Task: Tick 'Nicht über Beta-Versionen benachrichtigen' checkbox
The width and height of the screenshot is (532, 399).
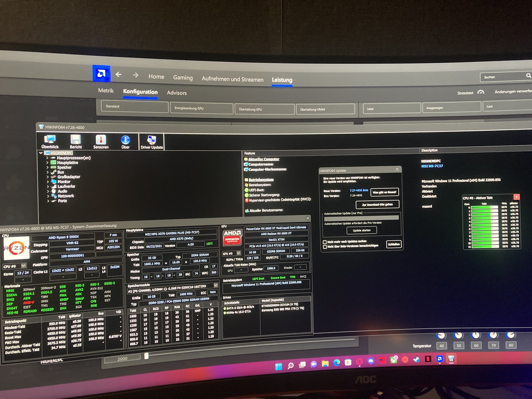Action: [x=325, y=247]
